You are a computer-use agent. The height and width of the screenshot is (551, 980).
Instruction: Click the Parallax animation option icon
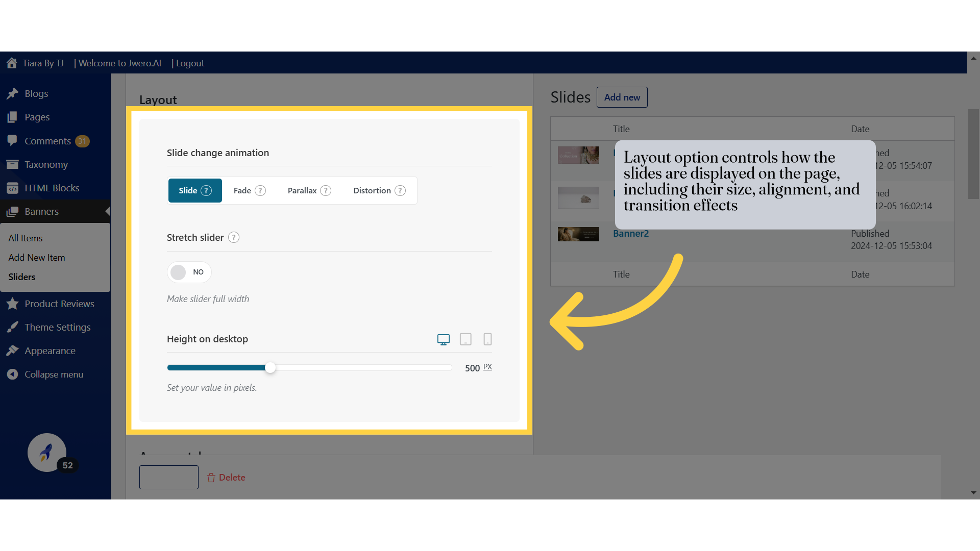(x=325, y=190)
